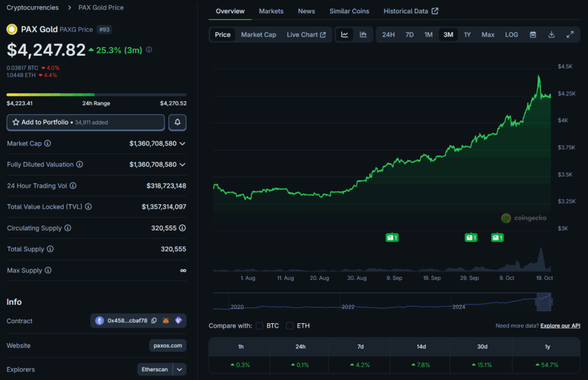This screenshot has width=588, height=380.
Task: Download chart data with the download icon
Action: point(551,34)
